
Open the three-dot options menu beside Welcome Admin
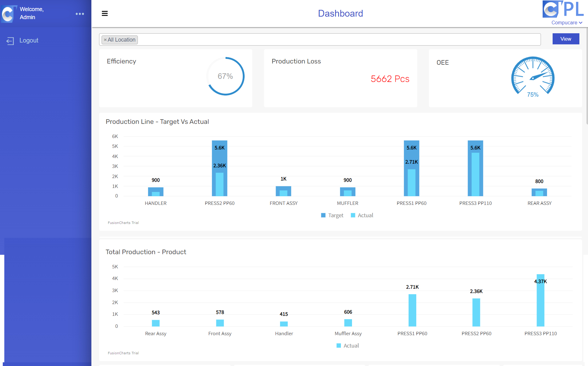[x=80, y=14]
